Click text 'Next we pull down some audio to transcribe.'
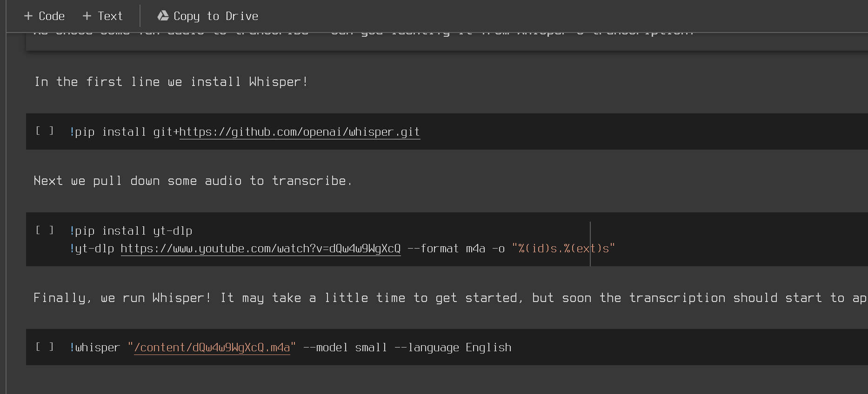 click(x=193, y=181)
